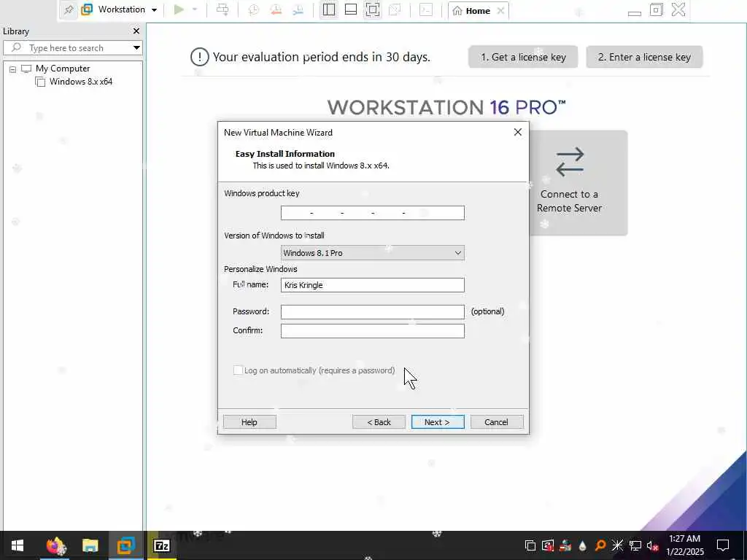Open 7-Zip from the taskbar
Screen dimensions: 747x560
click(x=161, y=545)
